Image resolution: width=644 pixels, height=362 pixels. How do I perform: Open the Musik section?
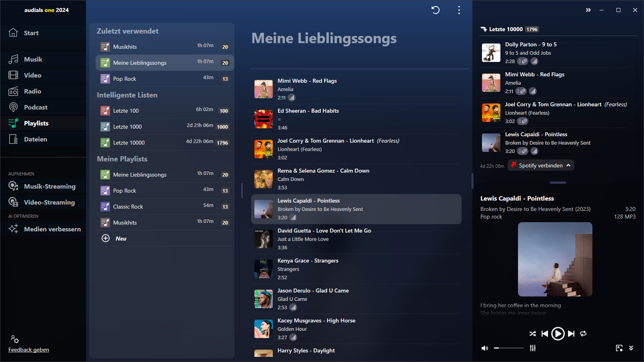(x=43, y=59)
